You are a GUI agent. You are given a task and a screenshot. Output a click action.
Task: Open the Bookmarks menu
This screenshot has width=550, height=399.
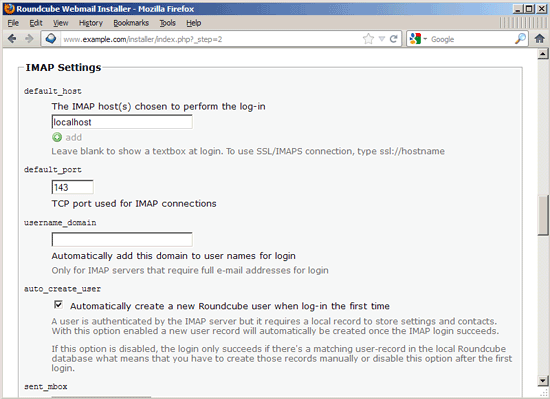coord(131,23)
